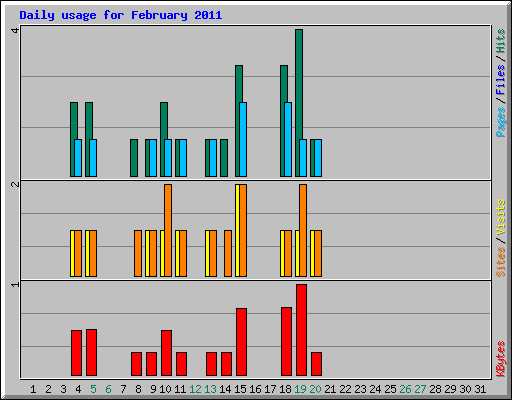
Task: Click the red KBytes bar for day 10
Action: click(x=166, y=353)
